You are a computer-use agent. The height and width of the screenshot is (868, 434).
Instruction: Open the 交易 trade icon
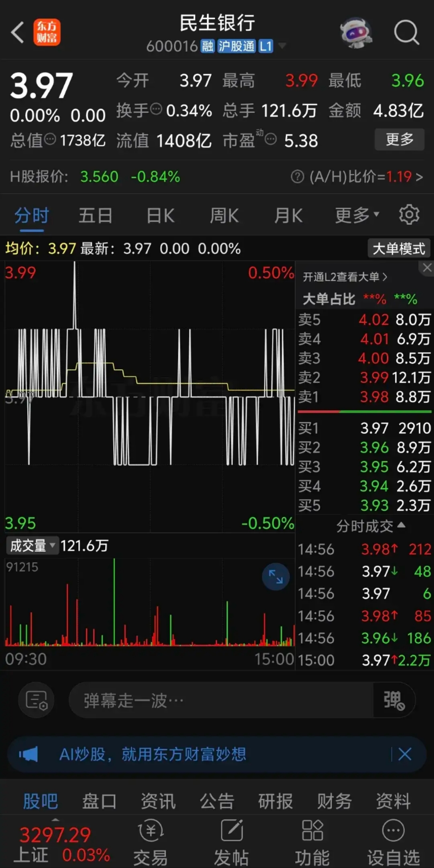point(151,842)
